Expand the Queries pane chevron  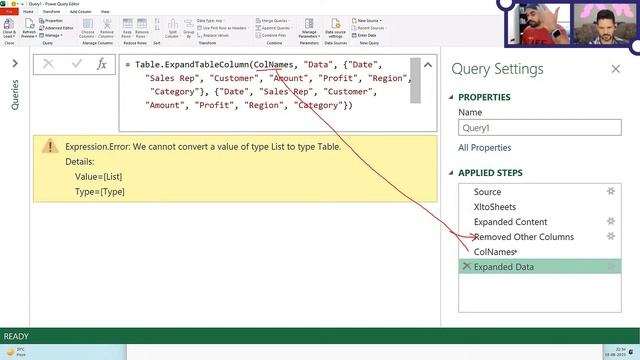[x=15, y=63]
